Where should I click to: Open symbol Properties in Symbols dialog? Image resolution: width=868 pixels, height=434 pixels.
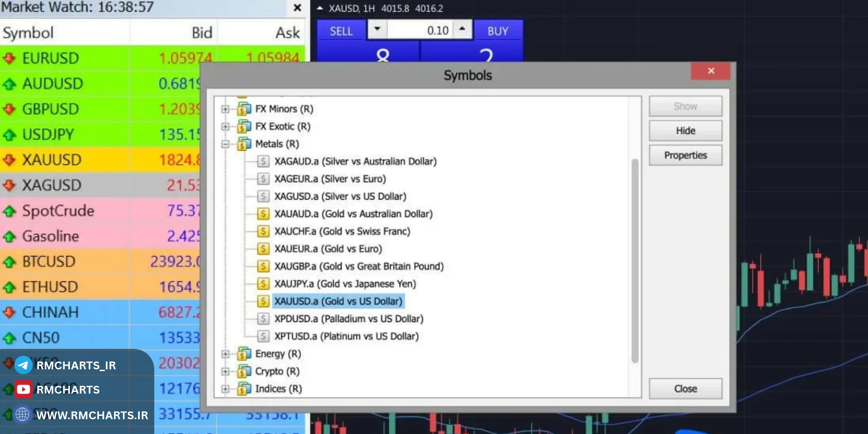tap(685, 155)
